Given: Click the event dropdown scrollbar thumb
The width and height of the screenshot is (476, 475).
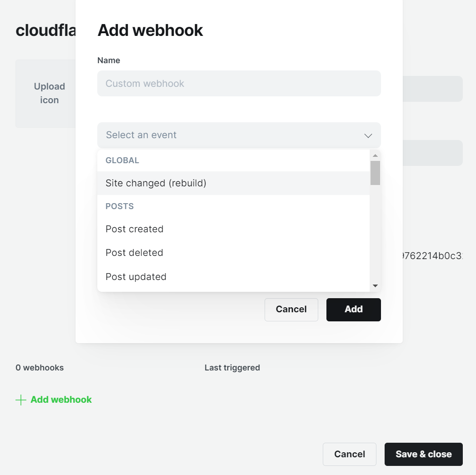Looking at the screenshot, I should coord(375,173).
